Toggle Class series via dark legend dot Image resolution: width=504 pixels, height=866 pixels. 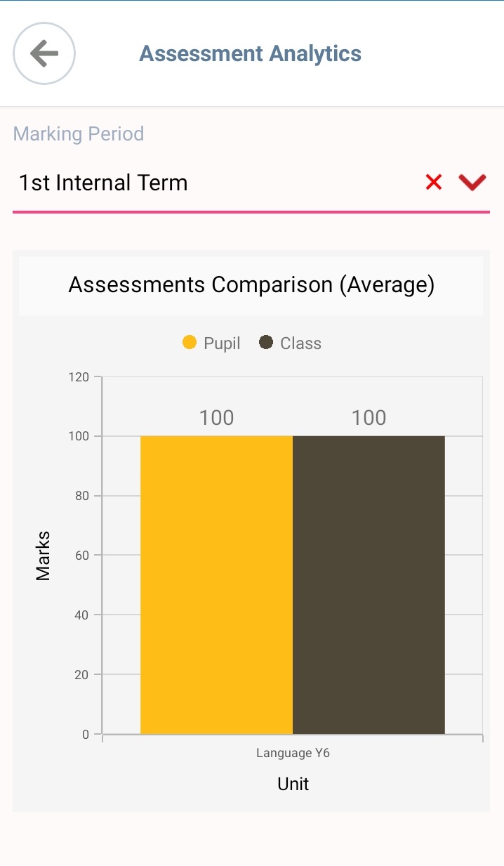click(266, 343)
